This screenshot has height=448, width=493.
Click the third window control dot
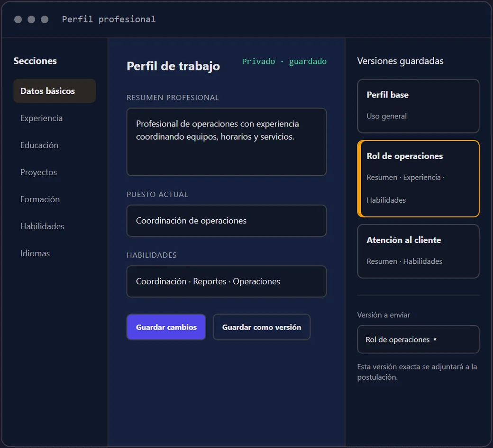click(45, 19)
